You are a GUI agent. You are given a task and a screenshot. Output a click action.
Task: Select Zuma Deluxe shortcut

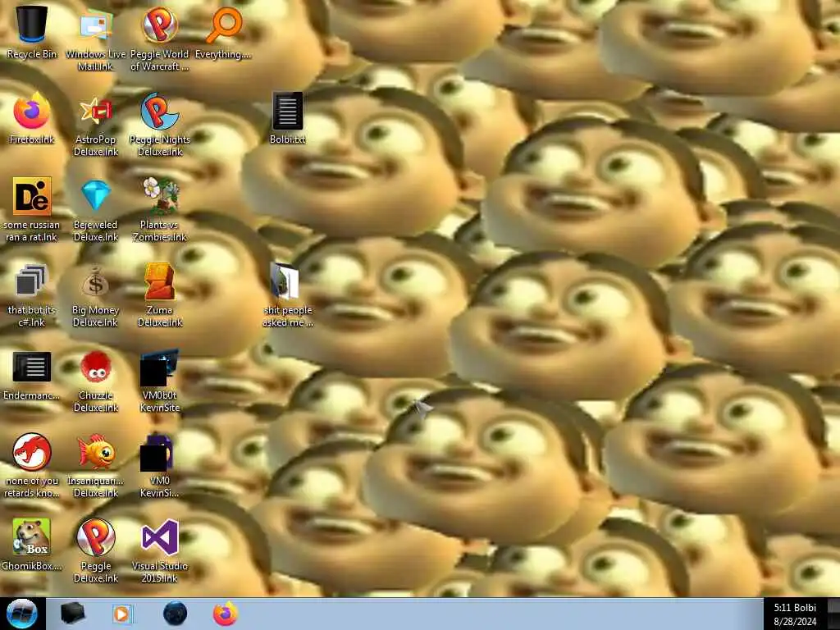coord(160,294)
